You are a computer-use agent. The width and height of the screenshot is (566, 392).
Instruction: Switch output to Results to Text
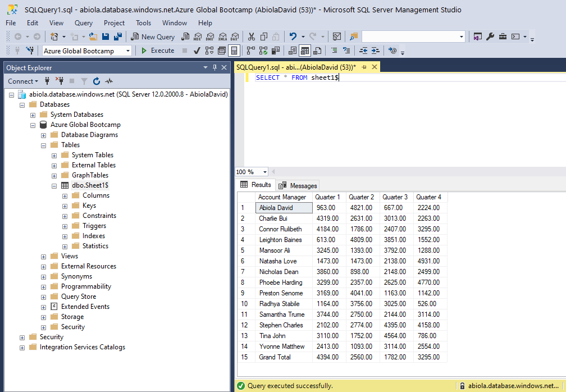(x=293, y=51)
